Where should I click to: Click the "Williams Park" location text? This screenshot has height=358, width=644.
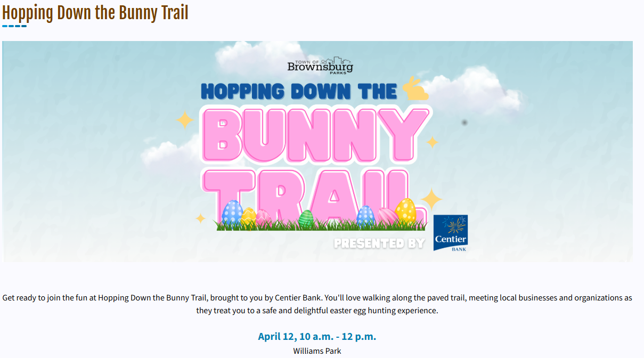pyautogui.click(x=317, y=351)
